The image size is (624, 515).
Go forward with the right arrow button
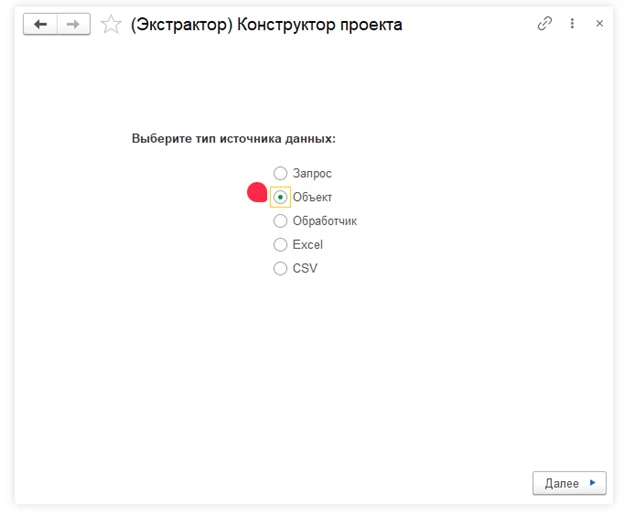[74, 24]
